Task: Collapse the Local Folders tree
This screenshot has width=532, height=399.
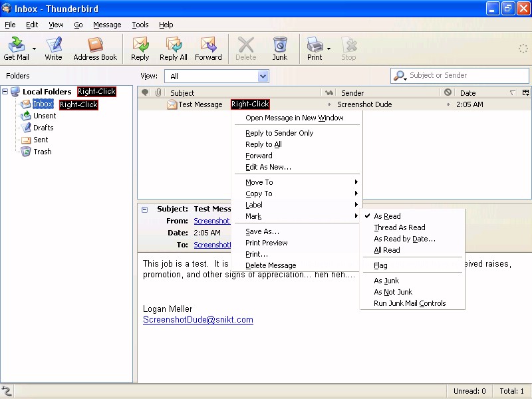Action: click(x=5, y=91)
